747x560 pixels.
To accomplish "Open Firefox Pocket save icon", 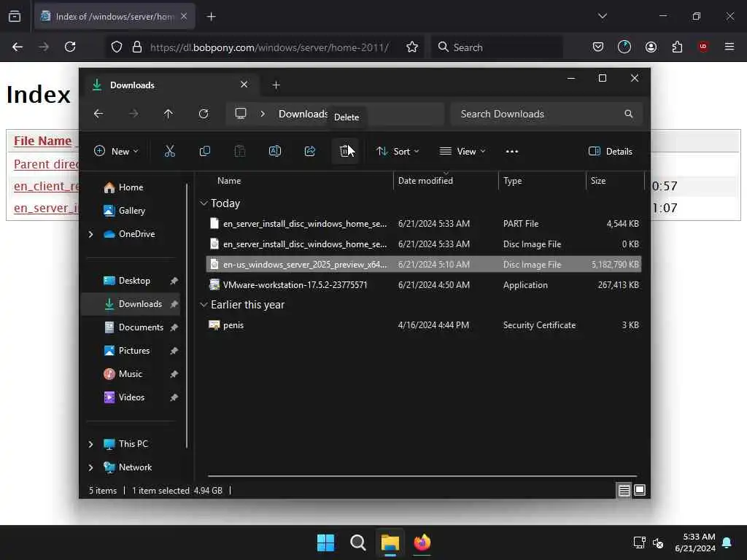I will pos(598,47).
